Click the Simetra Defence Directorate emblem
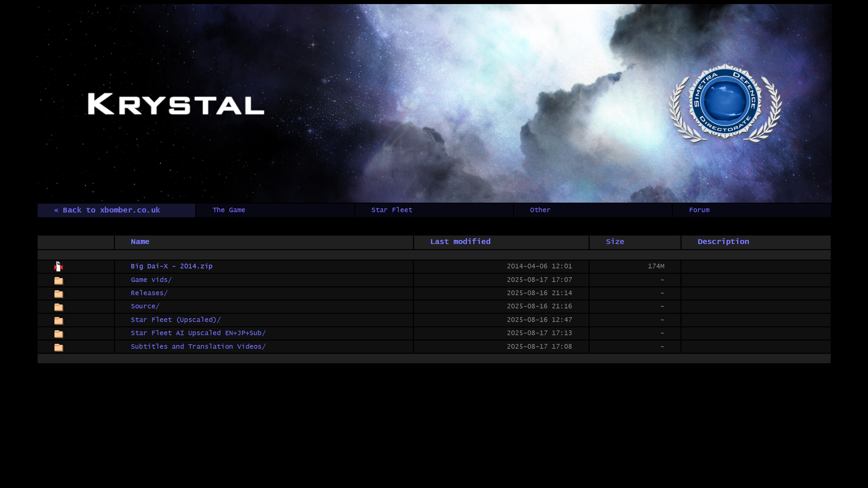The image size is (868, 488). 725,102
